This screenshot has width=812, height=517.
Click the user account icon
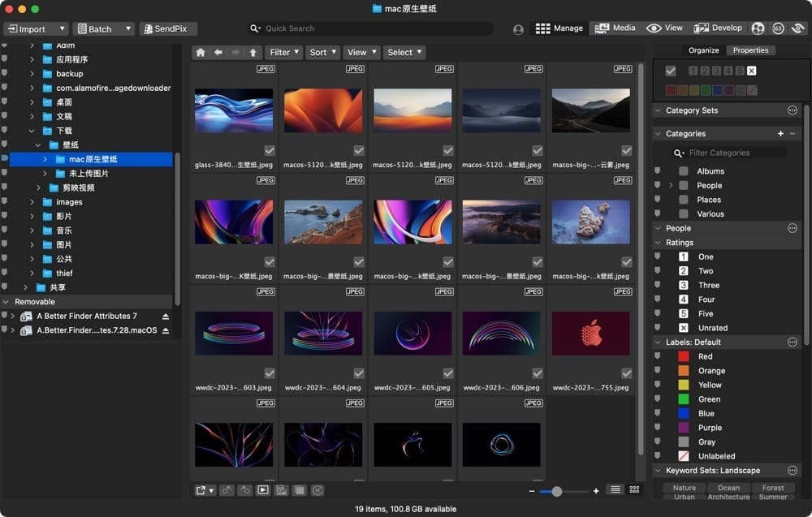coord(518,29)
